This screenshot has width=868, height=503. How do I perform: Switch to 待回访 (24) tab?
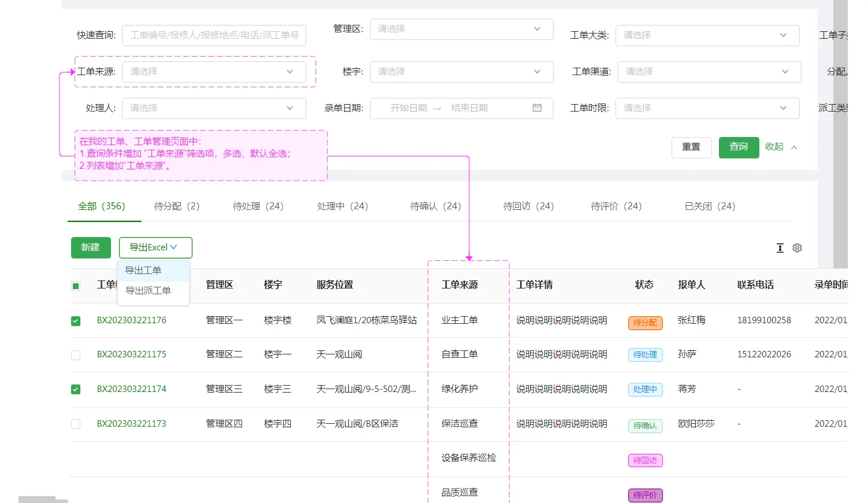pyautogui.click(x=528, y=206)
